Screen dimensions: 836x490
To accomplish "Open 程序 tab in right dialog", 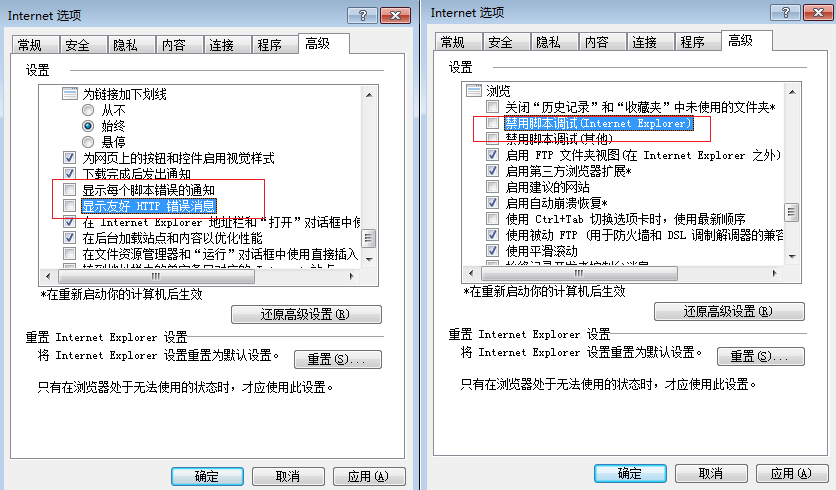I will (698, 42).
